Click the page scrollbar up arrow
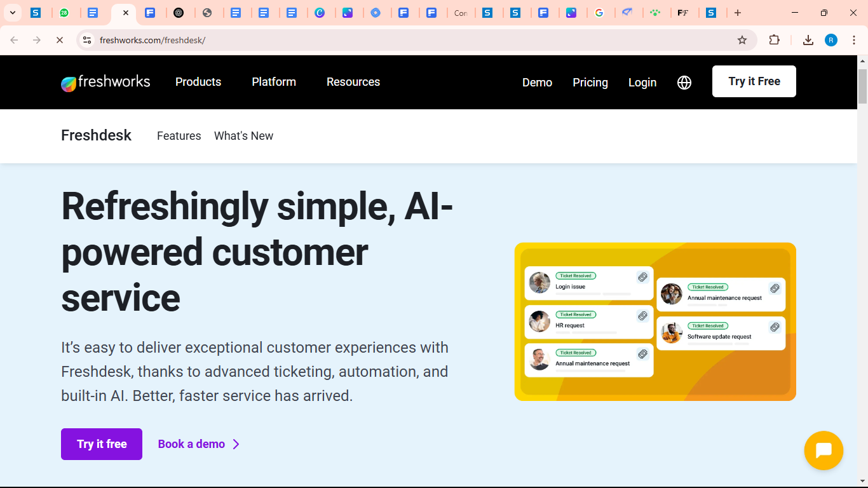Screen dimensions: 868x488 [x=862, y=61]
